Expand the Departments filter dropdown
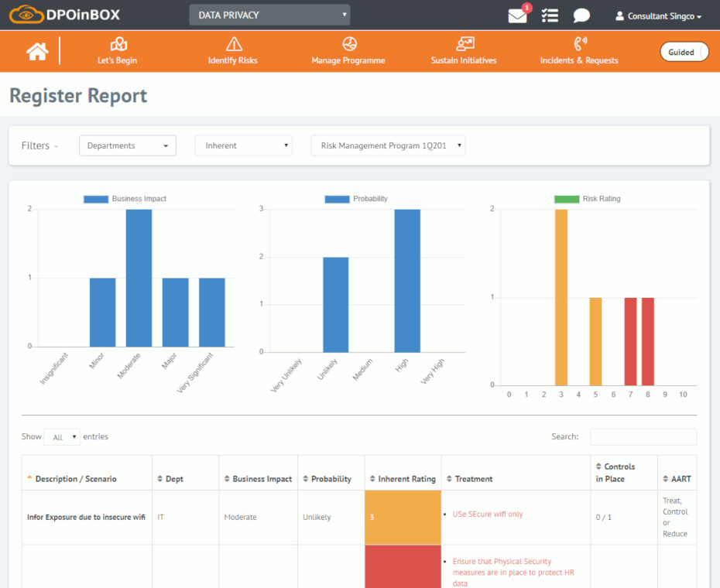720x588 pixels. point(128,145)
